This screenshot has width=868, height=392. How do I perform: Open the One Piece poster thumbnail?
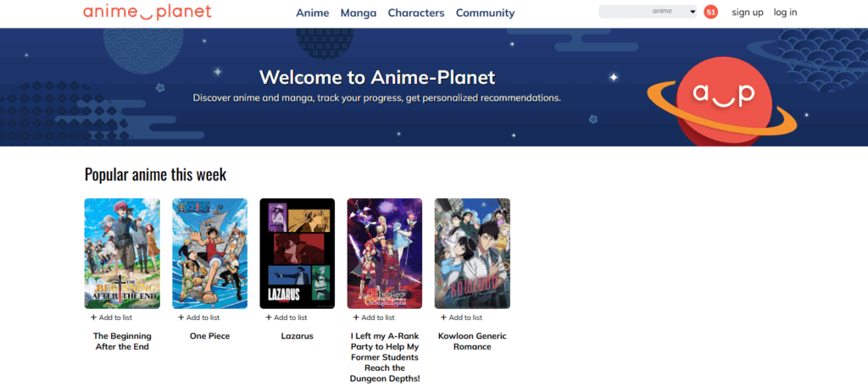tap(209, 253)
